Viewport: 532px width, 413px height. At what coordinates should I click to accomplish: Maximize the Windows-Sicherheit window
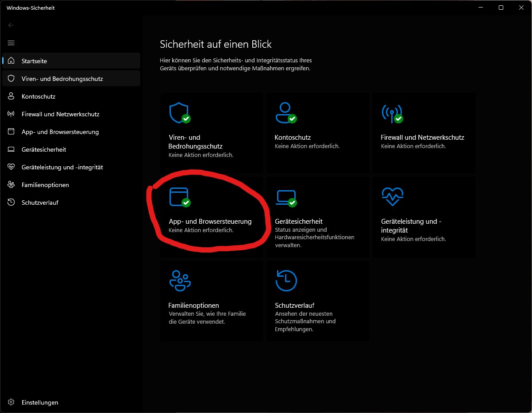pyautogui.click(x=501, y=8)
